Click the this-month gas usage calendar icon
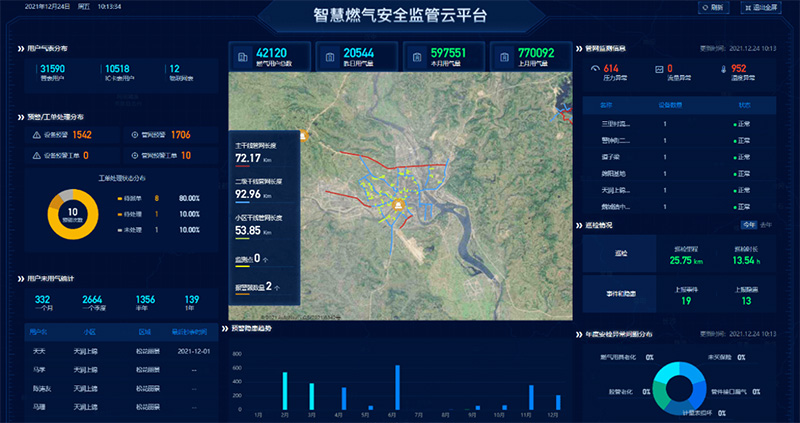 click(417, 57)
